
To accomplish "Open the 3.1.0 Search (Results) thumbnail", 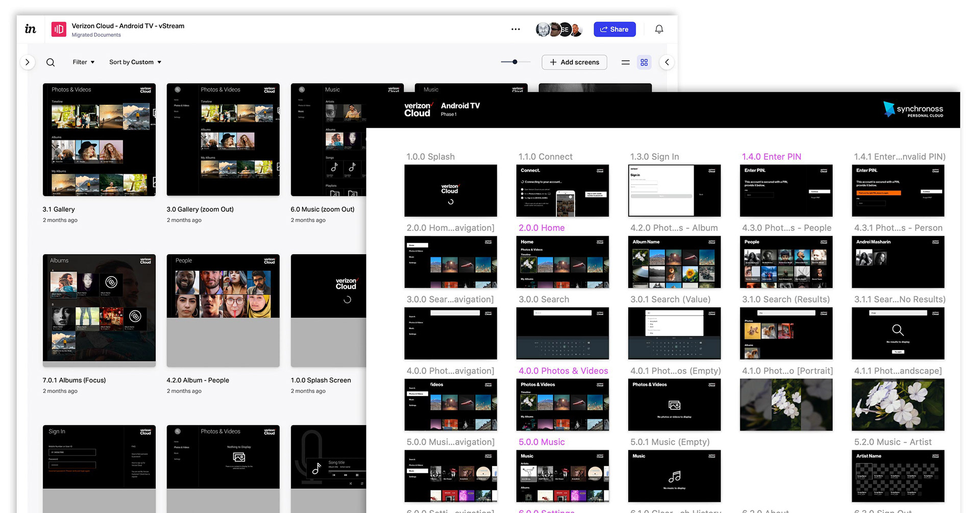I will pyautogui.click(x=786, y=333).
